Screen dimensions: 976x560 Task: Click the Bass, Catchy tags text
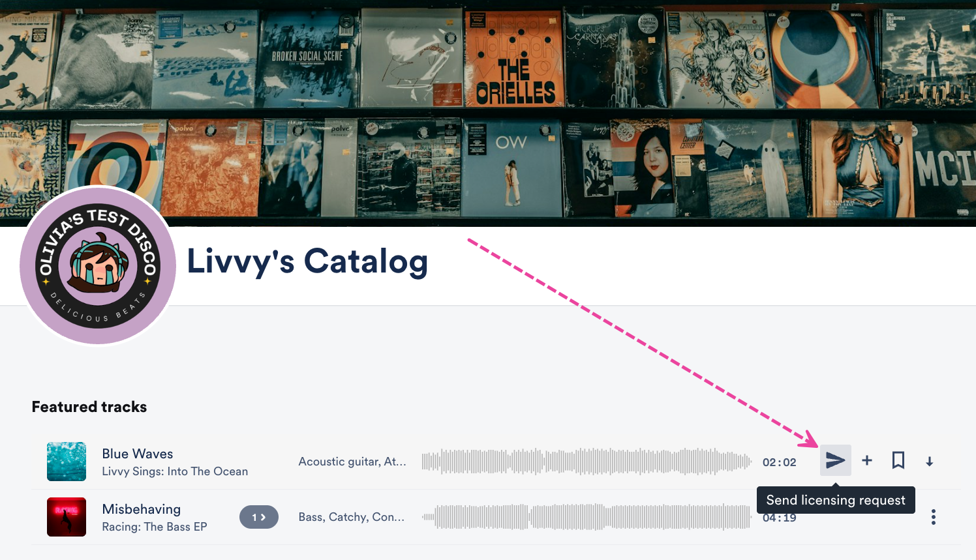click(352, 517)
